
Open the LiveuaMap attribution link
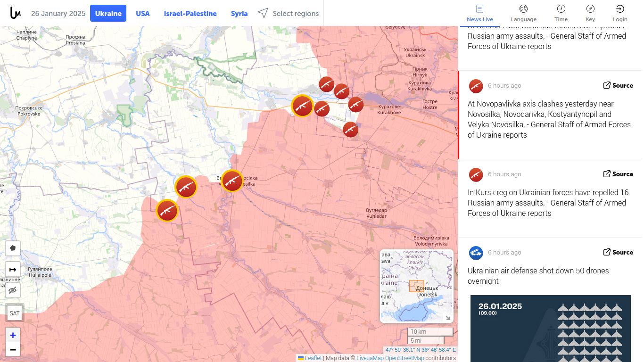370,358
